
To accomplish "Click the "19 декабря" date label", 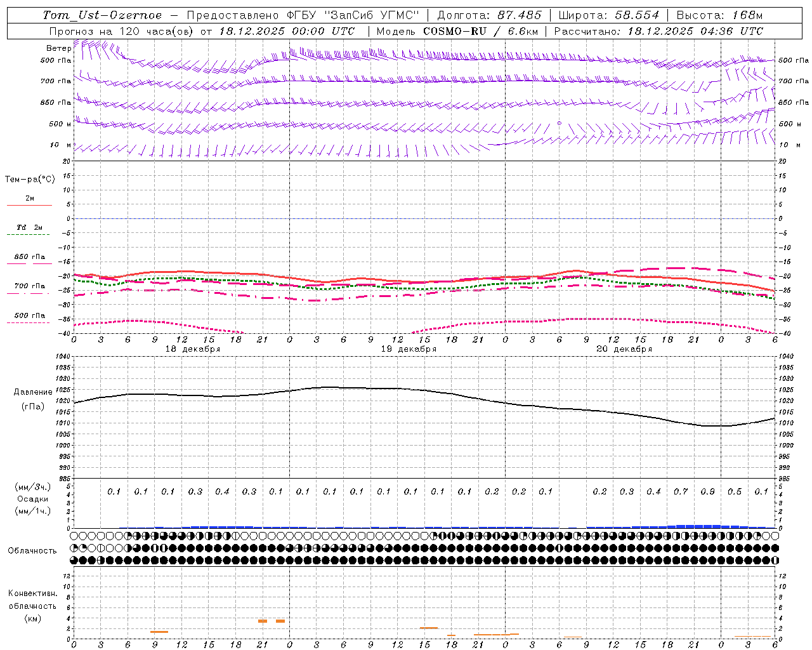I will click(x=409, y=349).
